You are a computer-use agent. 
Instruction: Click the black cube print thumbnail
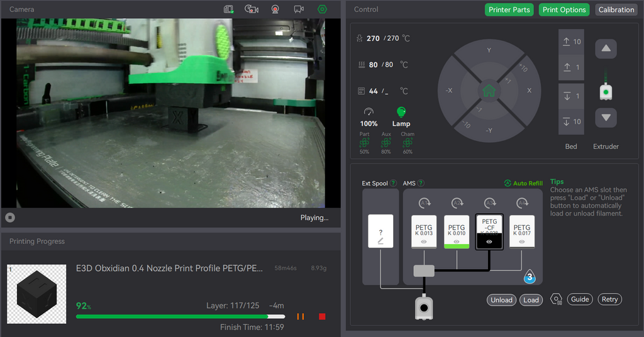click(36, 294)
